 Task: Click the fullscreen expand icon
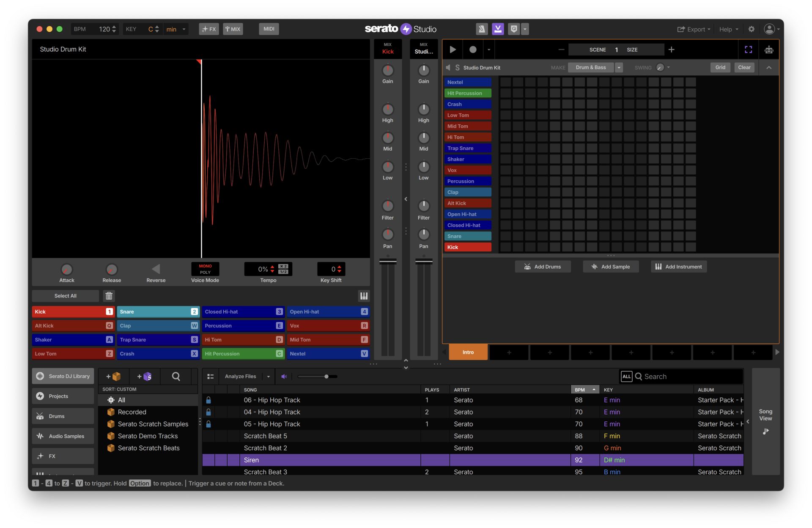click(x=748, y=50)
